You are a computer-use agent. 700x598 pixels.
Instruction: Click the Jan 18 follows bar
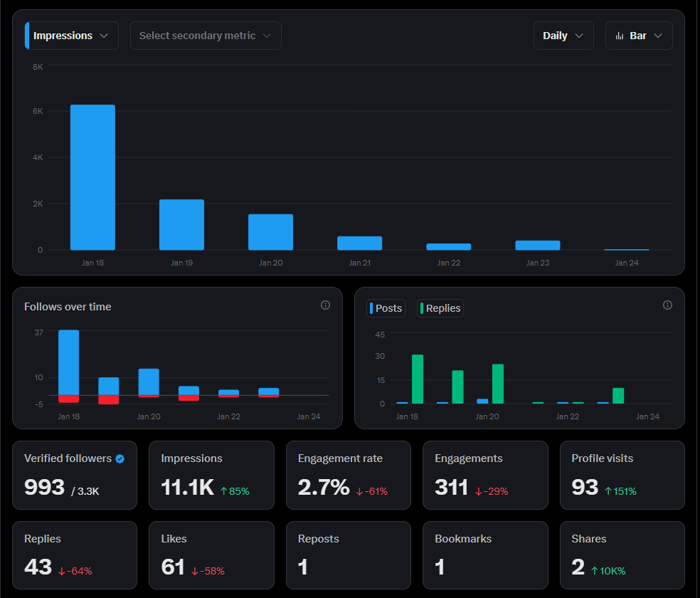(x=69, y=362)
